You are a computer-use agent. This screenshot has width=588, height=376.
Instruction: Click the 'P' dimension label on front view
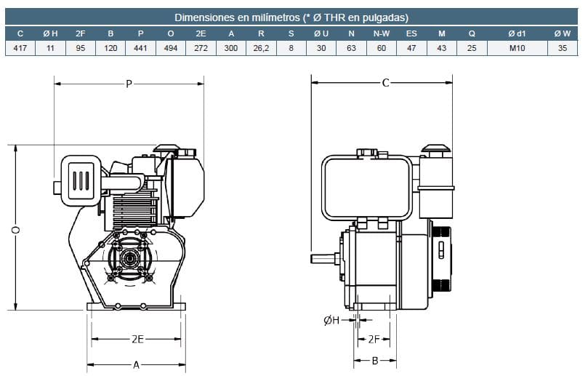coord(129,84)
